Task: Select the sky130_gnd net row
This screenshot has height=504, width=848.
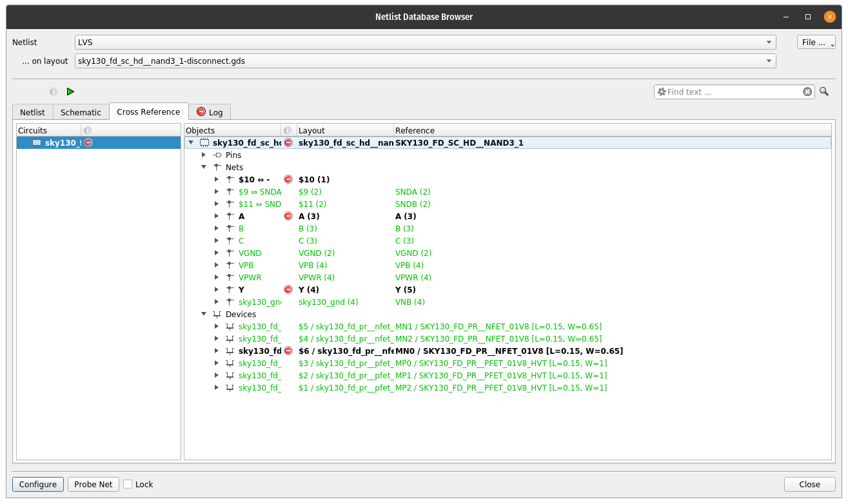Action: (x=508, y=302)
